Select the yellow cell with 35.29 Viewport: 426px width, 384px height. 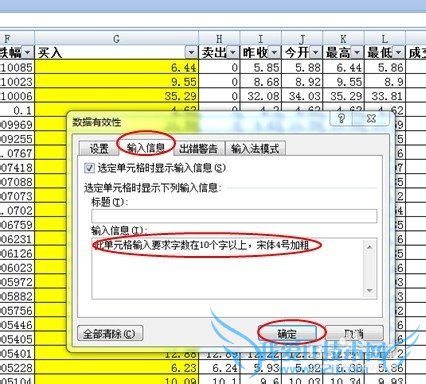click(116, 96)
